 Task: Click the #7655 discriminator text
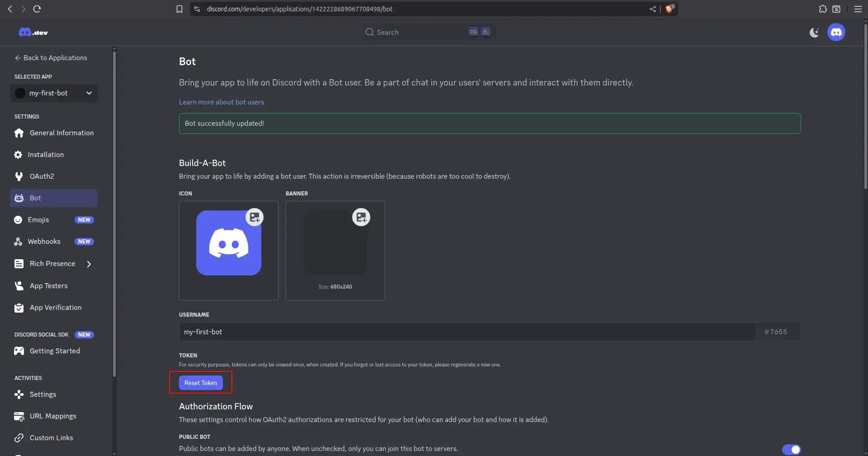776,332
